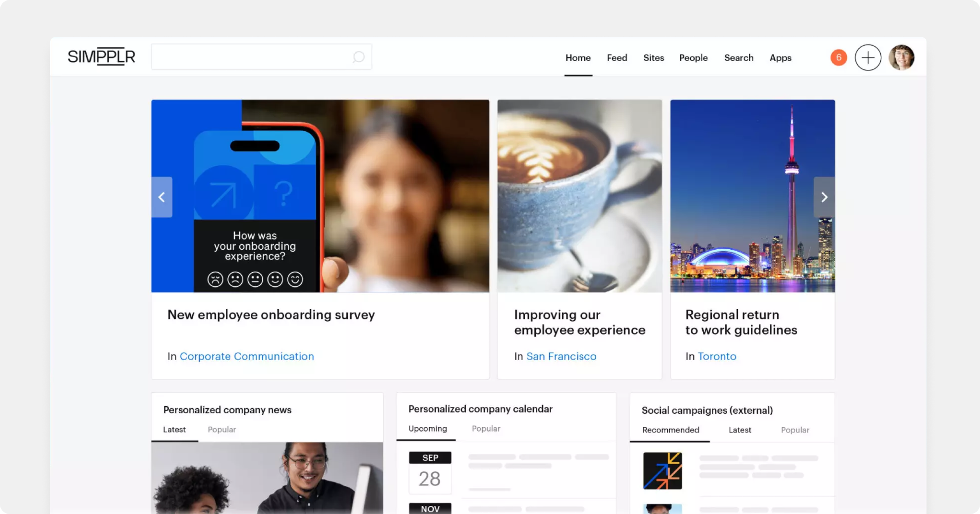
Task: Select Popular tab in company calendar
Action: tap(486, 429)
